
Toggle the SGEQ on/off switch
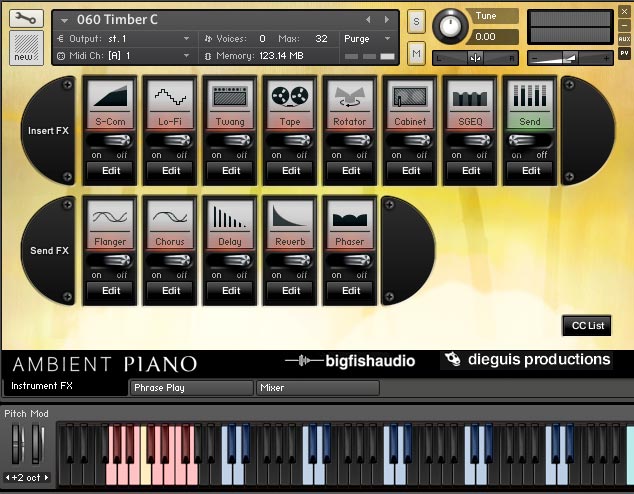click(469, 141)
